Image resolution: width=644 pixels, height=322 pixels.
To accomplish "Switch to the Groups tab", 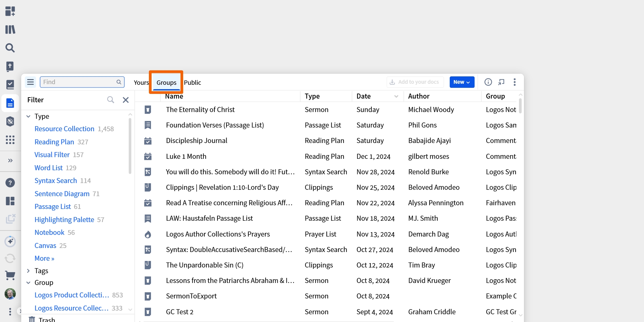I will coord(166,82).
